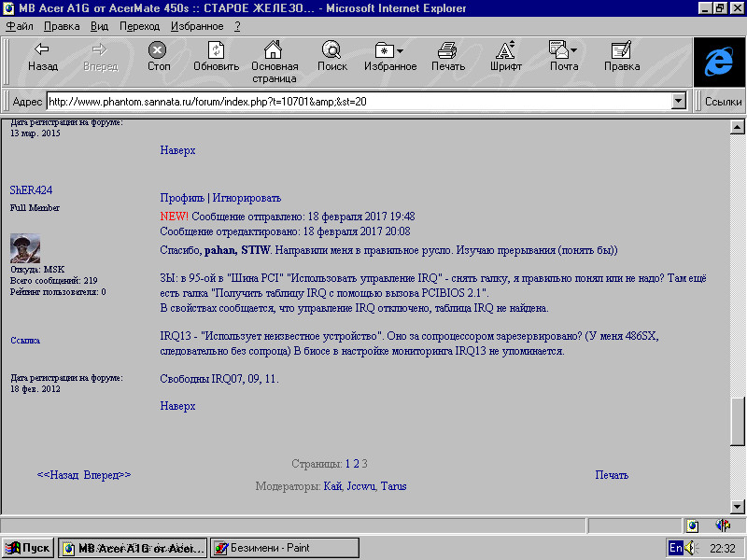Click the vertical scrollbar down arrow
Viewport: 747px width, 560px height.
click(x=737, y=506)
